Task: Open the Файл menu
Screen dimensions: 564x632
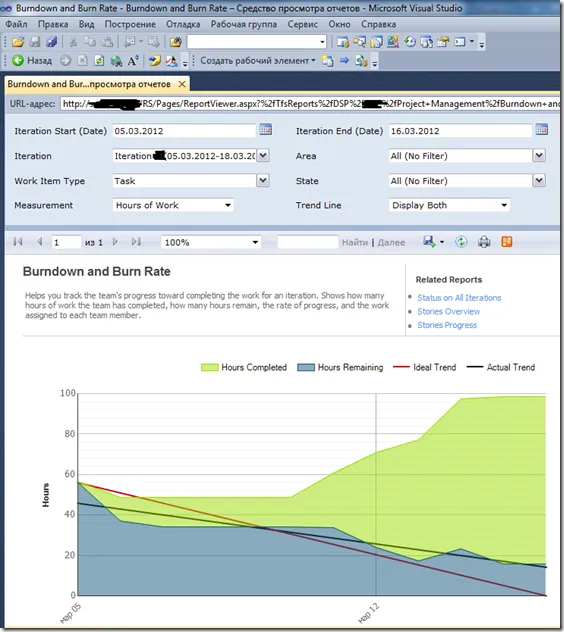Action: pyautogui.click(x=17, y=24)
